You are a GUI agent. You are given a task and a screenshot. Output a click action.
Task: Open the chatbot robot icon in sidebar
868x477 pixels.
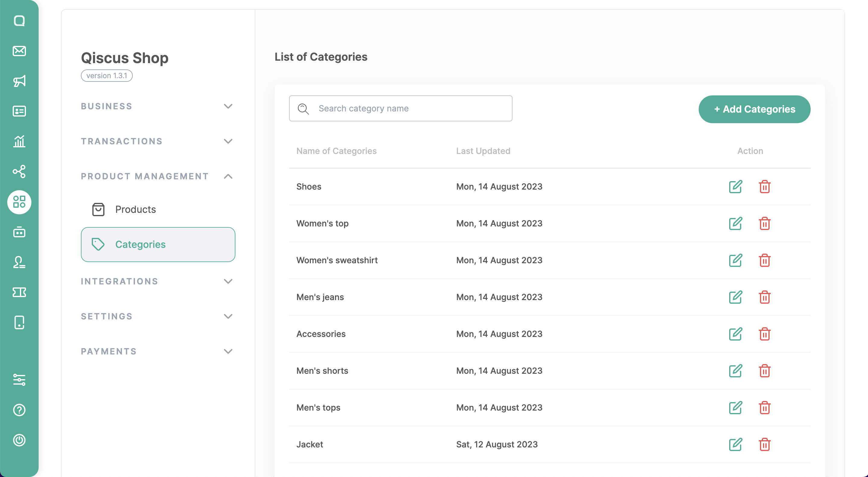[x=19, y=232]
